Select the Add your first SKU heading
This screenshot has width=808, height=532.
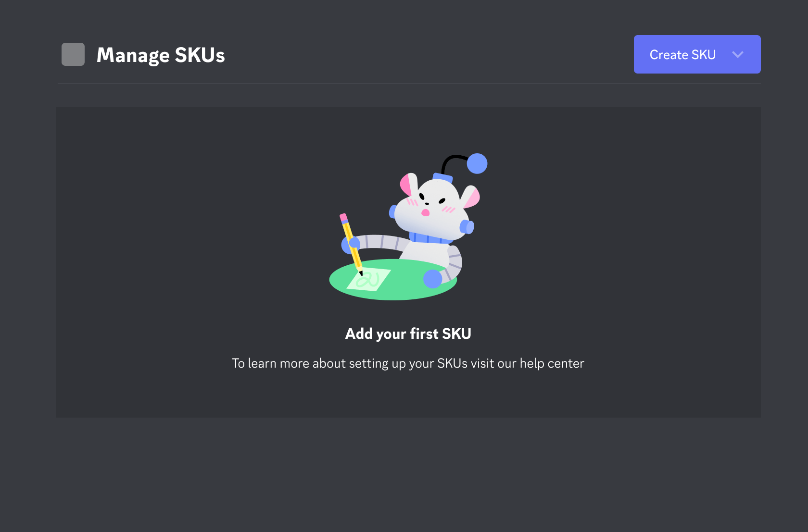(408, 334)
